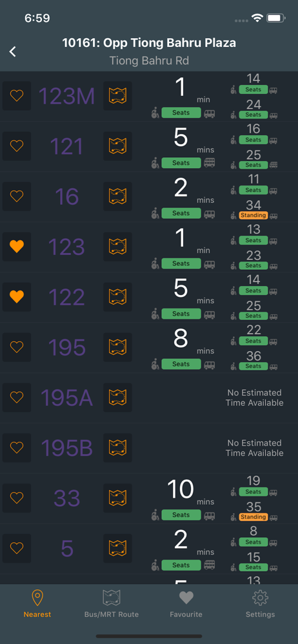View route map for bus 16
This screenshot has height=644, width=298.
(118, 196)
